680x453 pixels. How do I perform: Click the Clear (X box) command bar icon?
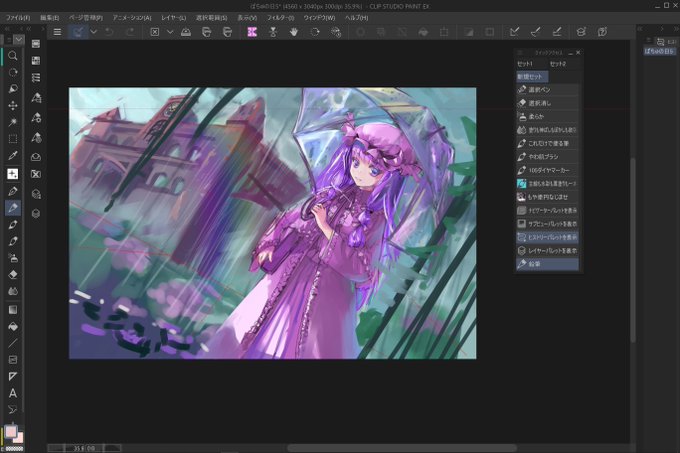(154, 32)
